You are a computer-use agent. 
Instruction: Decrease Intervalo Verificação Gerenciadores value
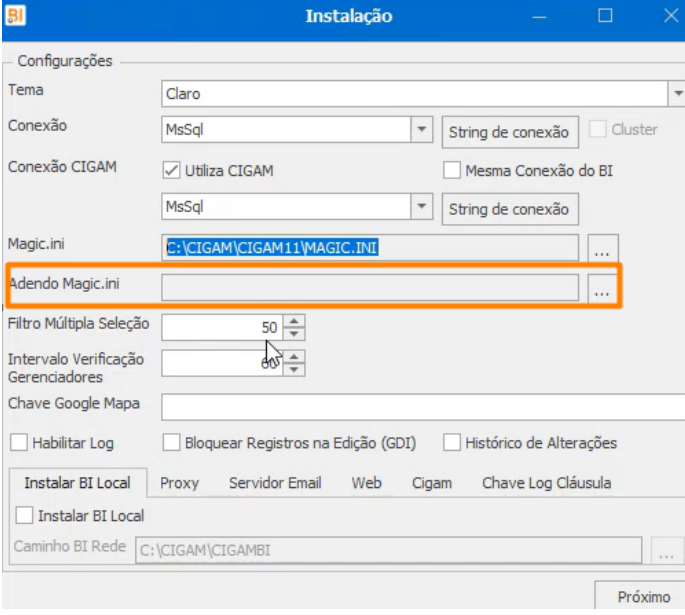(294, 370)
